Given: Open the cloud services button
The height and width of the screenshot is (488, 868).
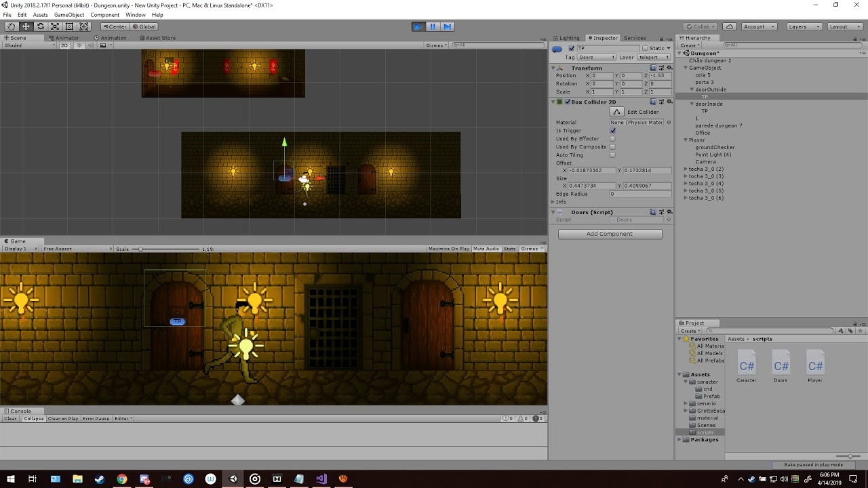Looking at the screenshot, I should (x=730, y=26).
